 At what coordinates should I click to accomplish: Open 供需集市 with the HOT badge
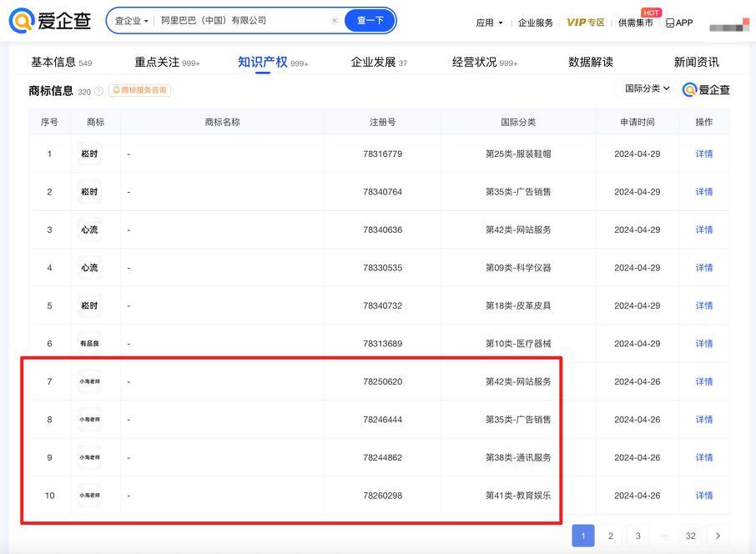click(636, 23)
